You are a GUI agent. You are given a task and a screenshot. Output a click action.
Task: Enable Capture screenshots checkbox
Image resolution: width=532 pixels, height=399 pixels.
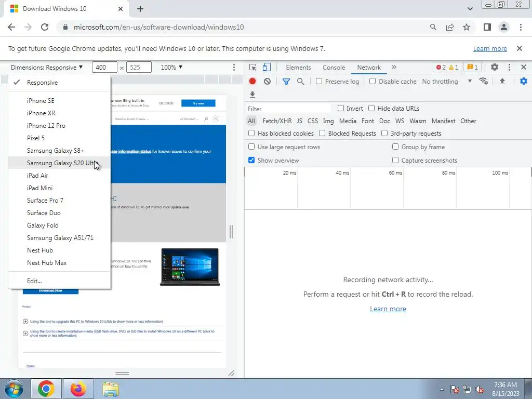tap(395, 160)
